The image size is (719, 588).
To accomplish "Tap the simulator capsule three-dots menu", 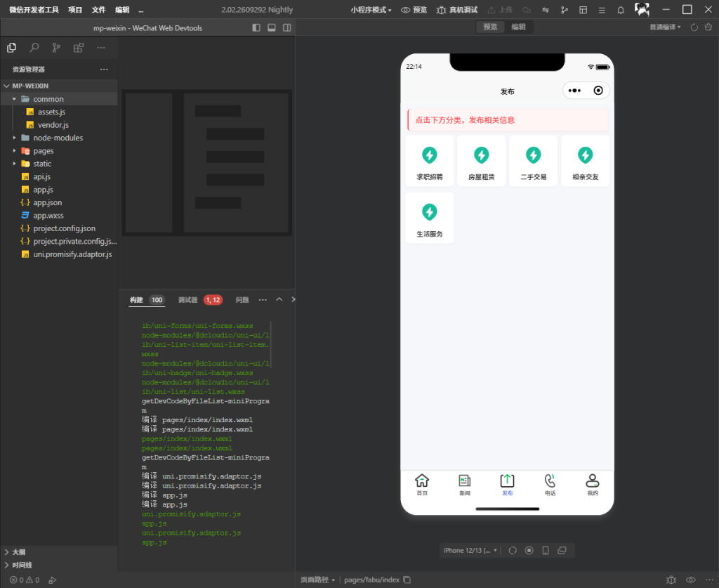I will 574,91.
